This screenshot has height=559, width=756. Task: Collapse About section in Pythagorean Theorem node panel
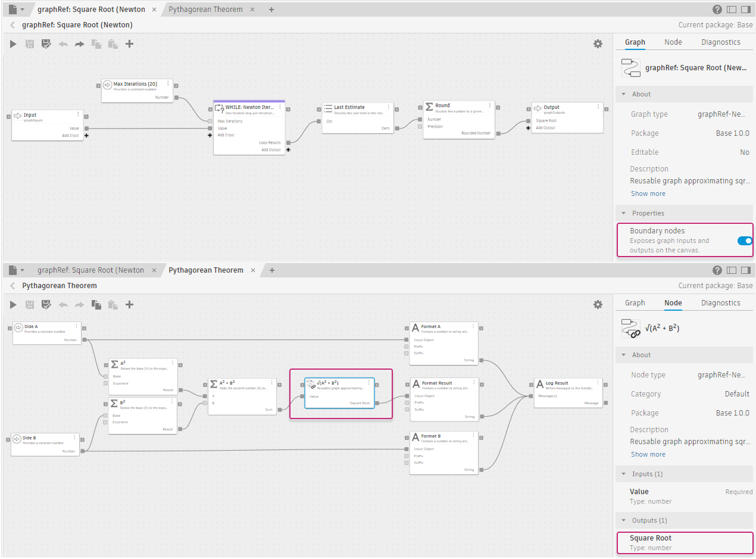point(624,355)
